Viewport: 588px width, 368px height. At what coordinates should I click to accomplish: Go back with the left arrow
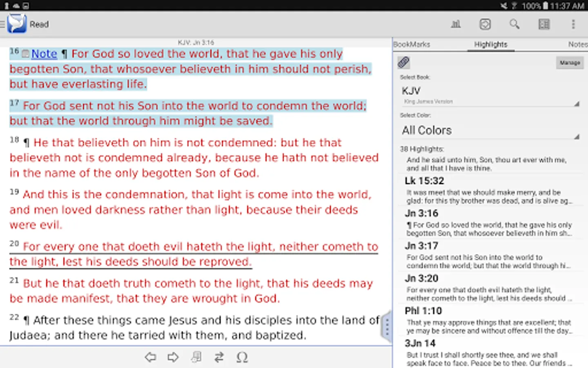[150, 357]
